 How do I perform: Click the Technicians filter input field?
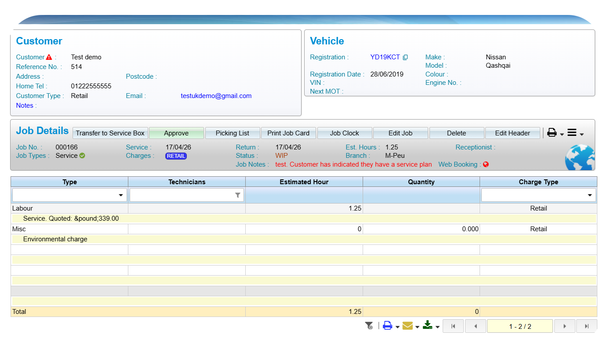(182, 195)
